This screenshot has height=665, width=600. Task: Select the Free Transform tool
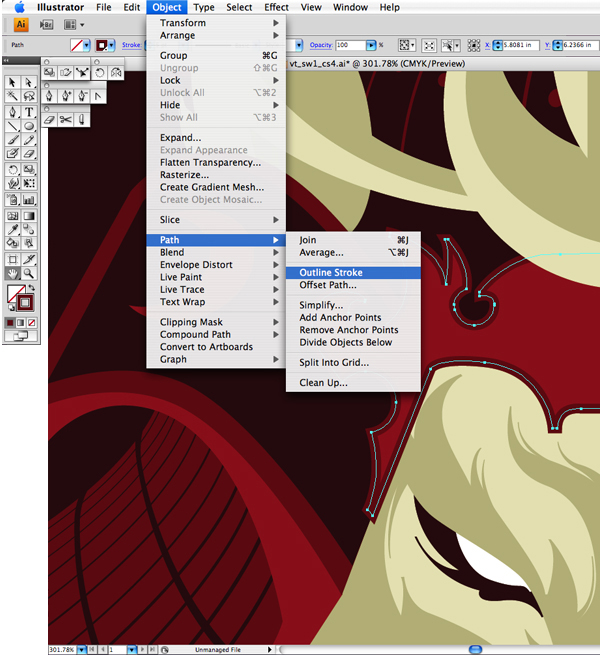[28, 183]
